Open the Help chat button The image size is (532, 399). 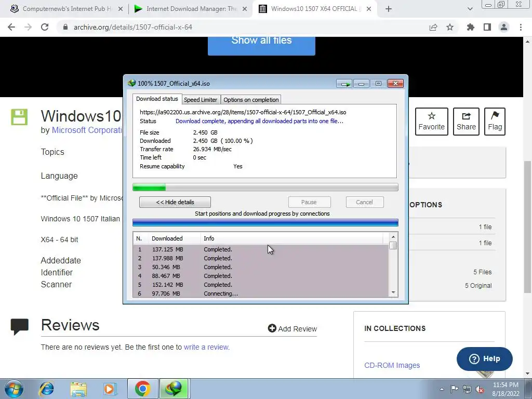pyautogui.click(x=485, y=358)
